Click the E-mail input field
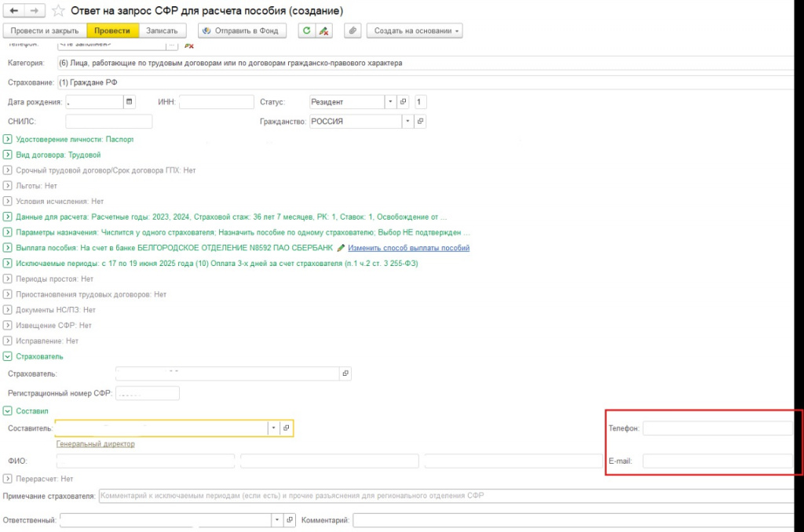Viewport: 804px width, 532px height. click(718, 461)
